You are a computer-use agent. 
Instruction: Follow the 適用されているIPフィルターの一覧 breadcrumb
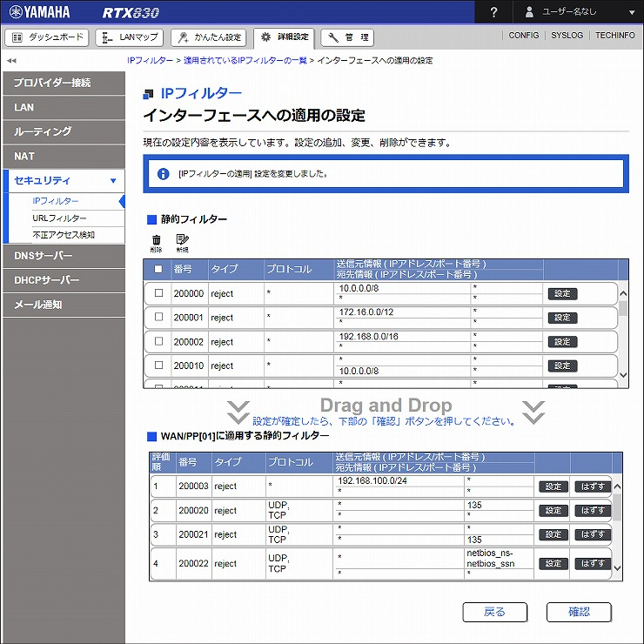coord(245,60)
